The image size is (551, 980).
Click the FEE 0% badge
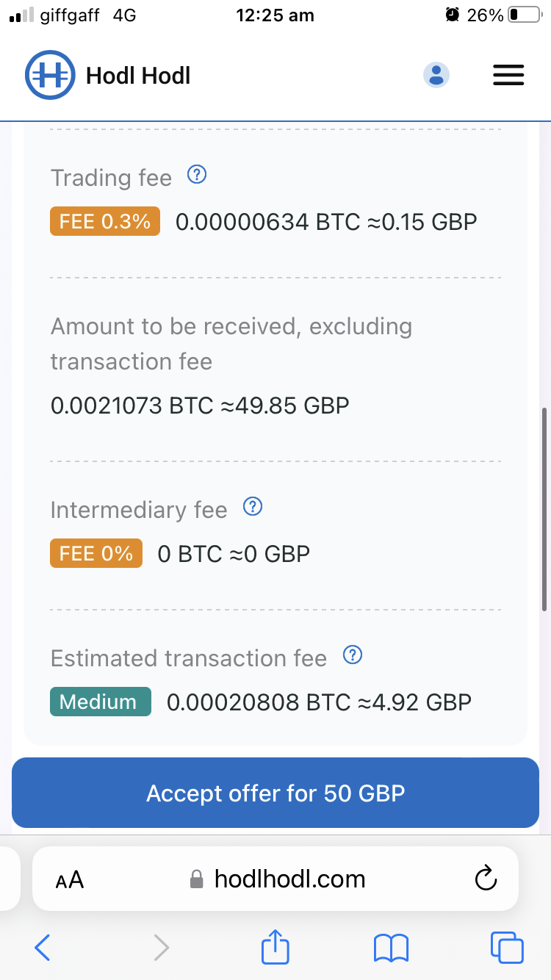pos(96,553)
